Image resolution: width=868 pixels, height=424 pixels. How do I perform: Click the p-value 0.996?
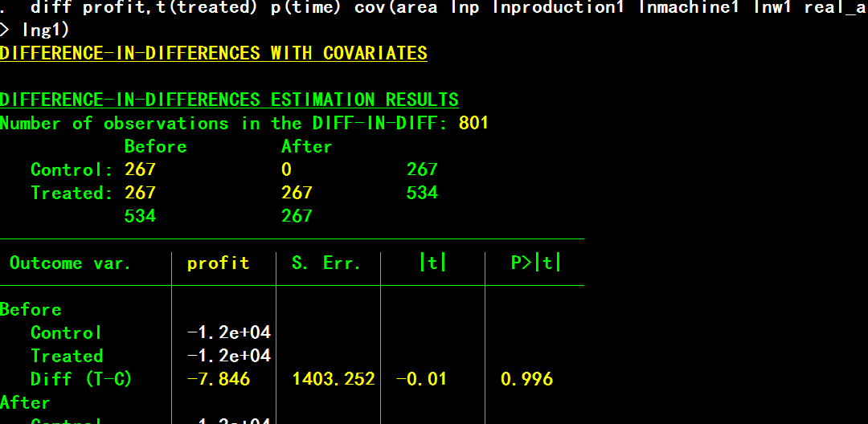coord(526,379)
